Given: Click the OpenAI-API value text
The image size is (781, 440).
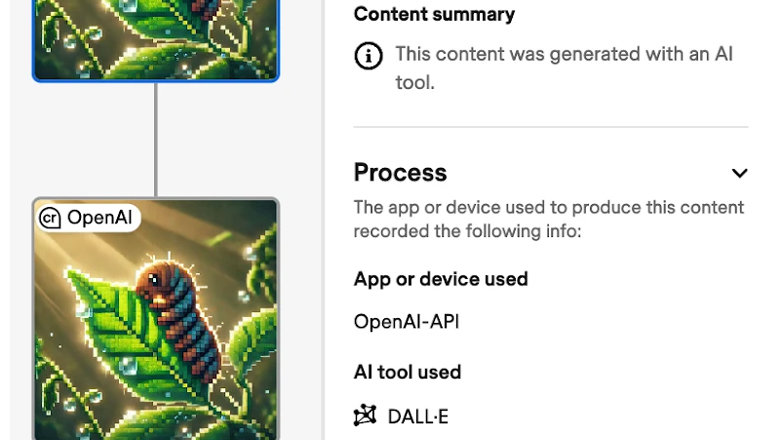Looking at the screenshot, I should 406,322.
